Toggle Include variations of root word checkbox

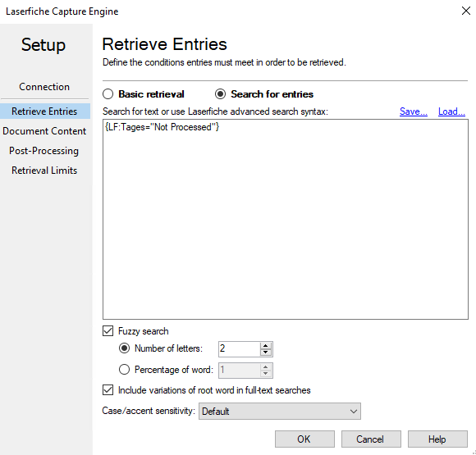[x=108, y=389]
